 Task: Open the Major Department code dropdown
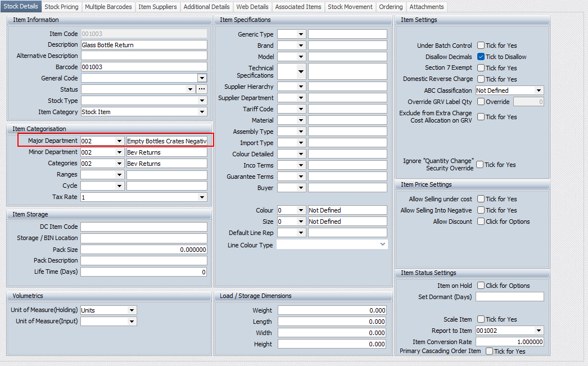point(119,141)
